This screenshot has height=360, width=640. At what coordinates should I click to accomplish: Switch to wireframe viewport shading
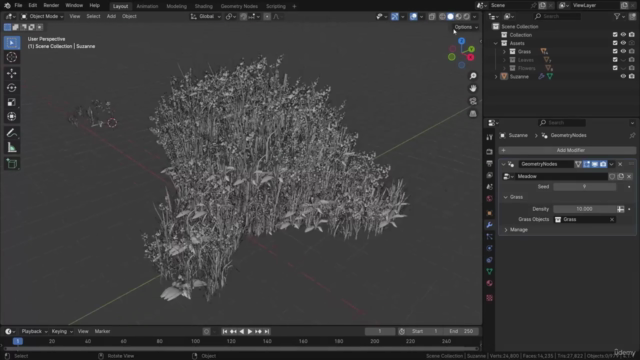pos(442,17)
